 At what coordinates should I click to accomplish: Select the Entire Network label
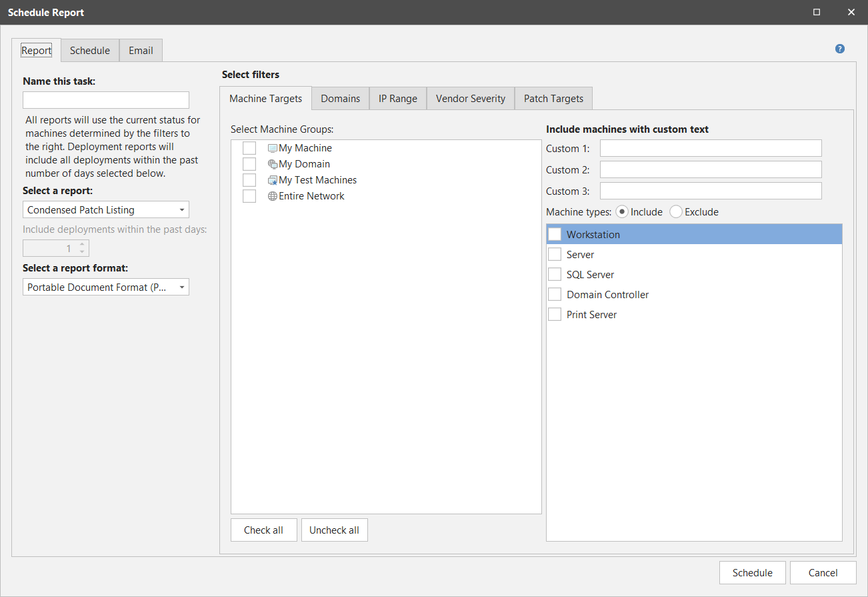[312, 196]
